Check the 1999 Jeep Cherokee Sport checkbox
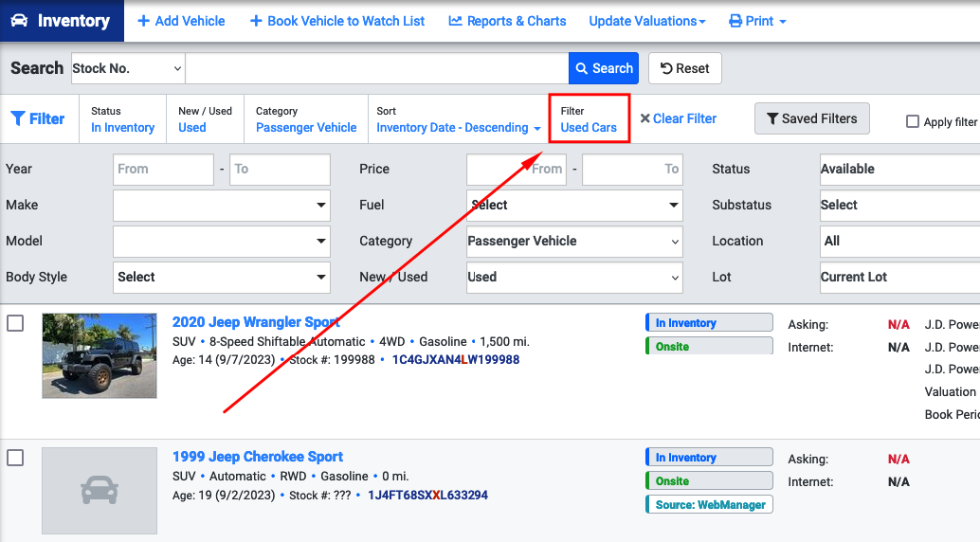The width and height of the screenshot is (980, 542). 15,458
